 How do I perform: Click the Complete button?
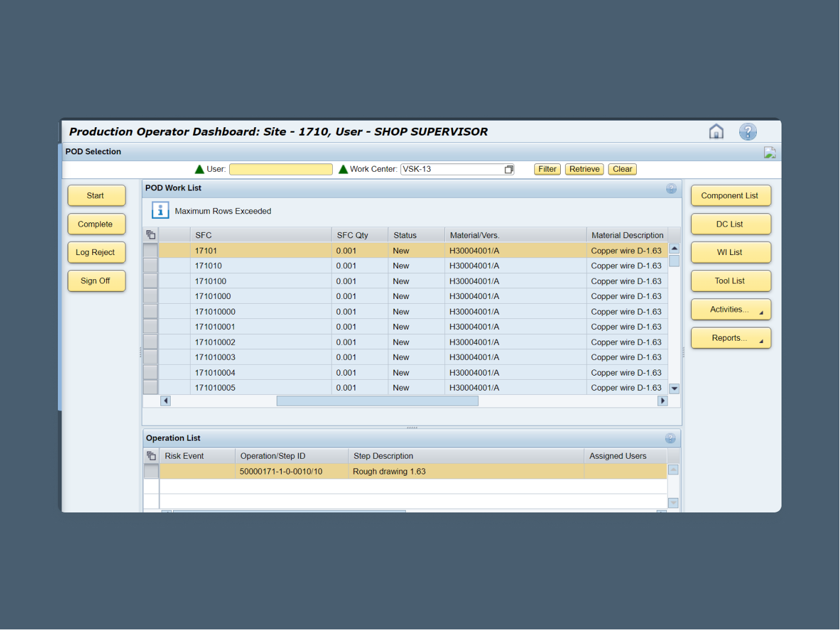point(96,224)
